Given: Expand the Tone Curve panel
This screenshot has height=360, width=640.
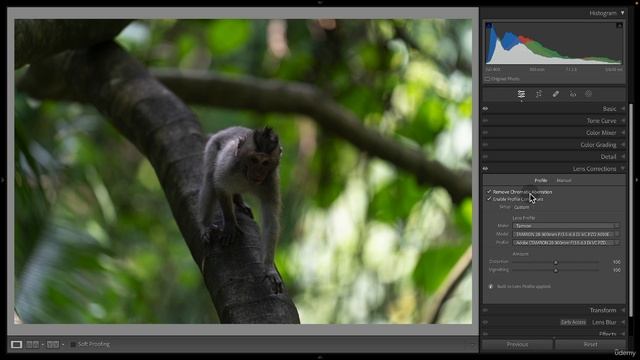Looking at the screenshot, I should point(623,121).
